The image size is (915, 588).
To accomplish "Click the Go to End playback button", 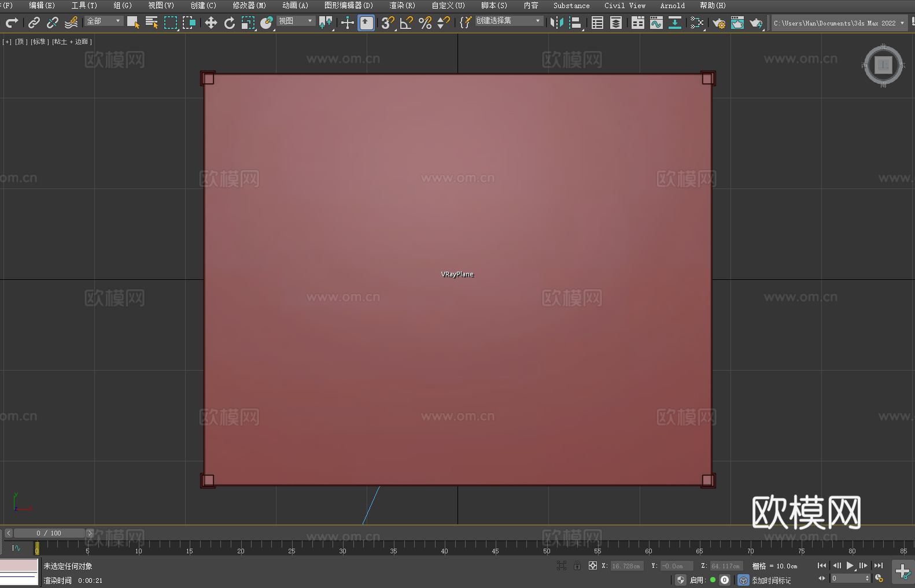I will point(879,565).
